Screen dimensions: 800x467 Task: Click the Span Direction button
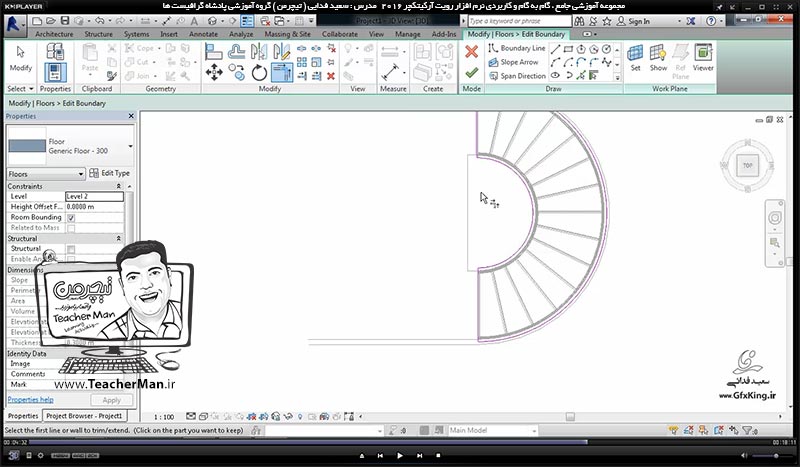[x=517, y=76]
